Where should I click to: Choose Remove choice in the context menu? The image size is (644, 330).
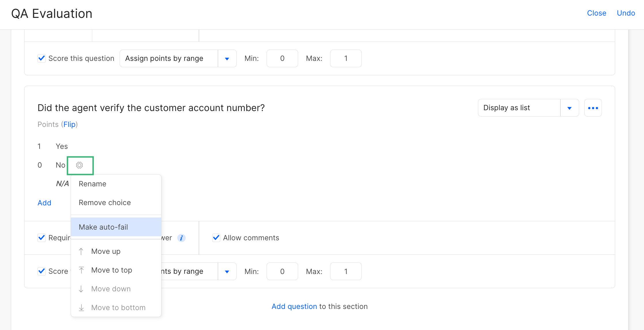pos(105,202)
